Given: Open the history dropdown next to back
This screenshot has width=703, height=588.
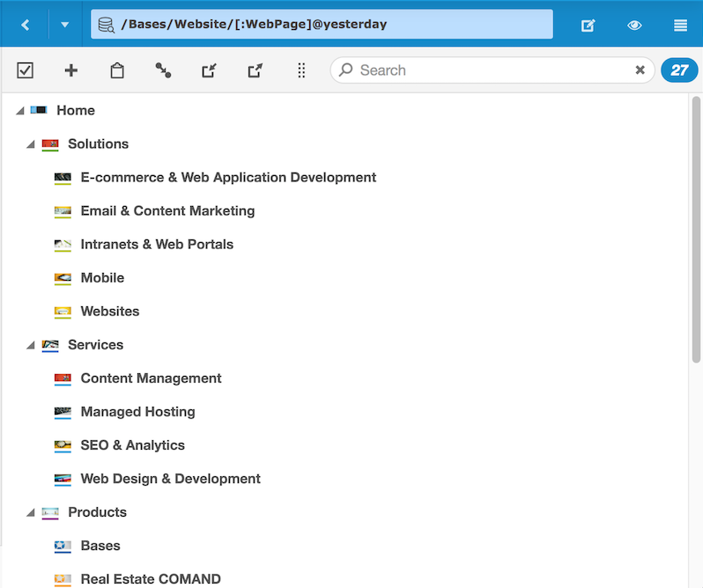Looking at the screenshot, I should (65, 25).
